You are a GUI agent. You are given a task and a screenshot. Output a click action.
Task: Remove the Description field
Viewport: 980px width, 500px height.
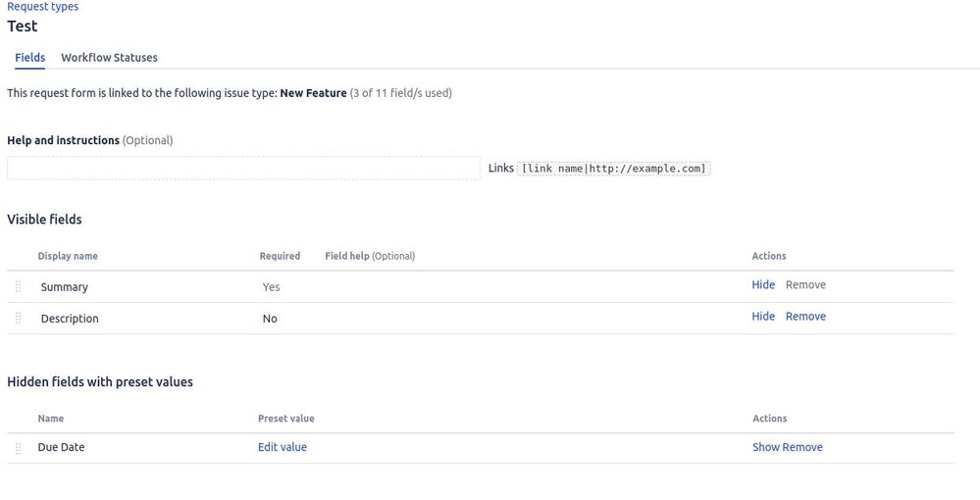[x=805, y=317]
